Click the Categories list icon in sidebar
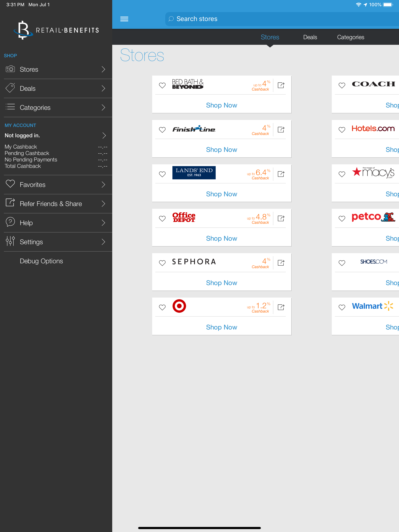Viewport: 399px width, 532px height. point(10,107)
